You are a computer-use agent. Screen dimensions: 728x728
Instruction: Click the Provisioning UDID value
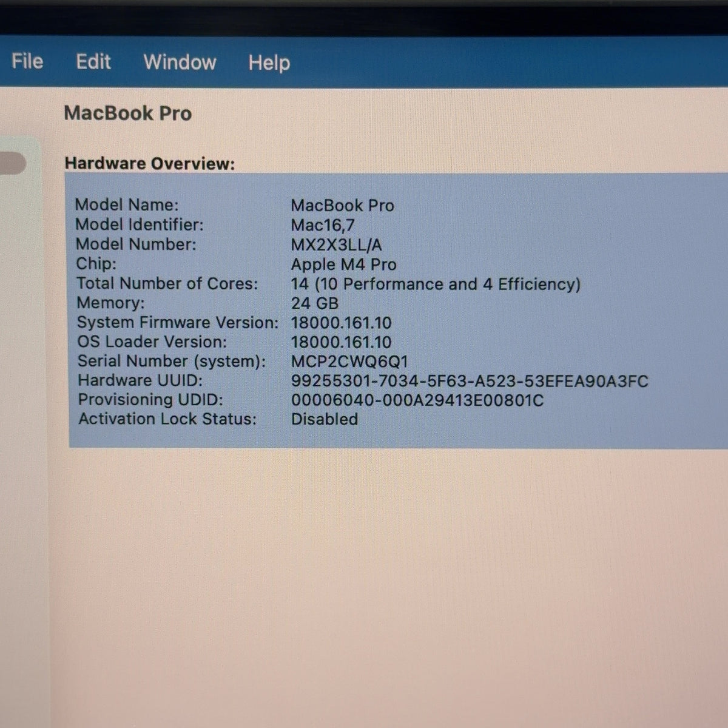(417, 400)
